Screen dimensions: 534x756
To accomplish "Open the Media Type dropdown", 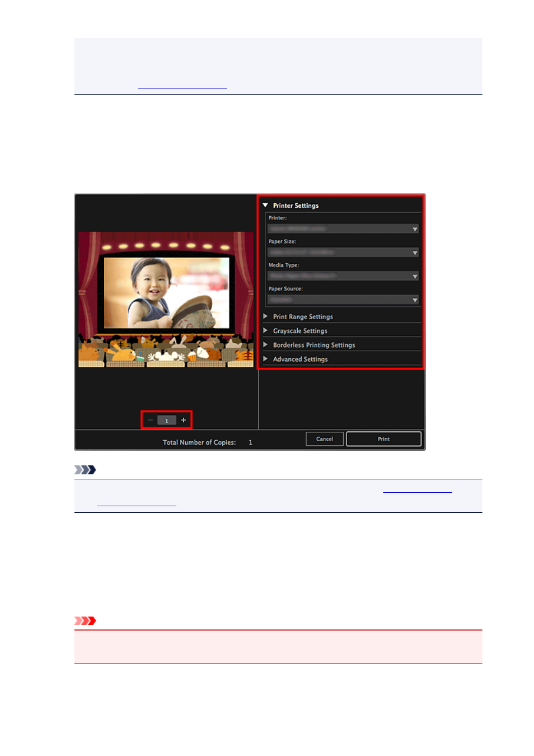I will pyautogui.click(x=343, y=276).
